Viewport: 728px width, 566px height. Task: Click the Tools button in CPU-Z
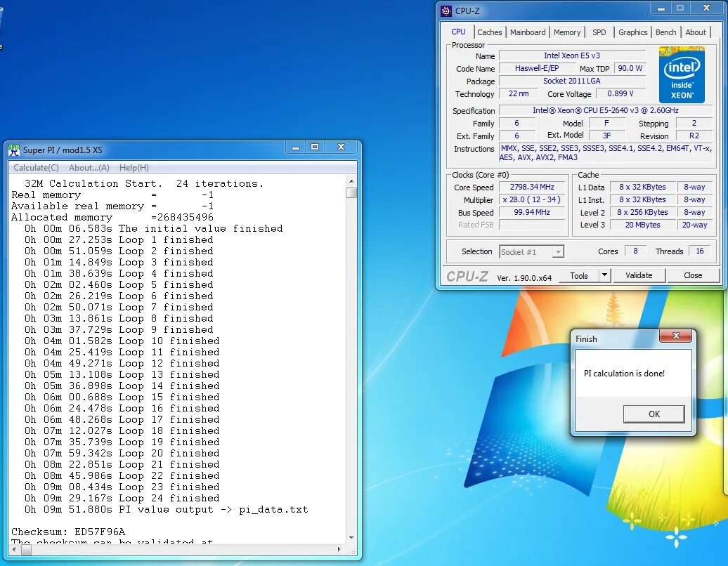point(578,275)
